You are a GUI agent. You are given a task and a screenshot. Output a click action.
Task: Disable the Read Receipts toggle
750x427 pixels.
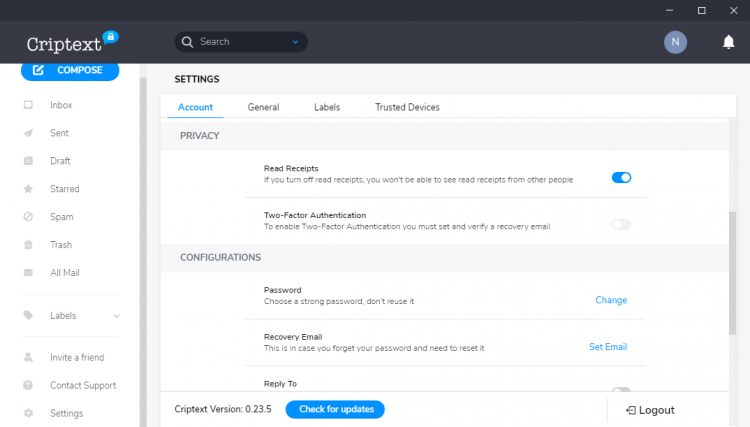click(621, 178)
